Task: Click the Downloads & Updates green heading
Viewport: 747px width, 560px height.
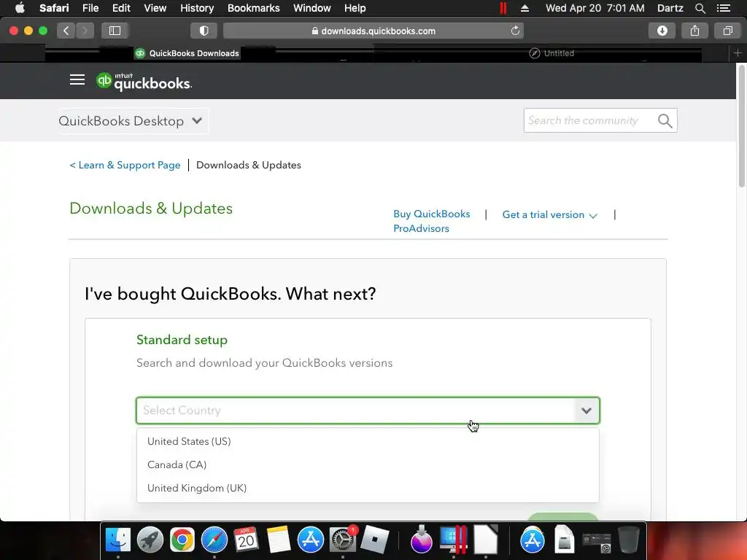Action: pyautogui.click(x=151, y=209)
